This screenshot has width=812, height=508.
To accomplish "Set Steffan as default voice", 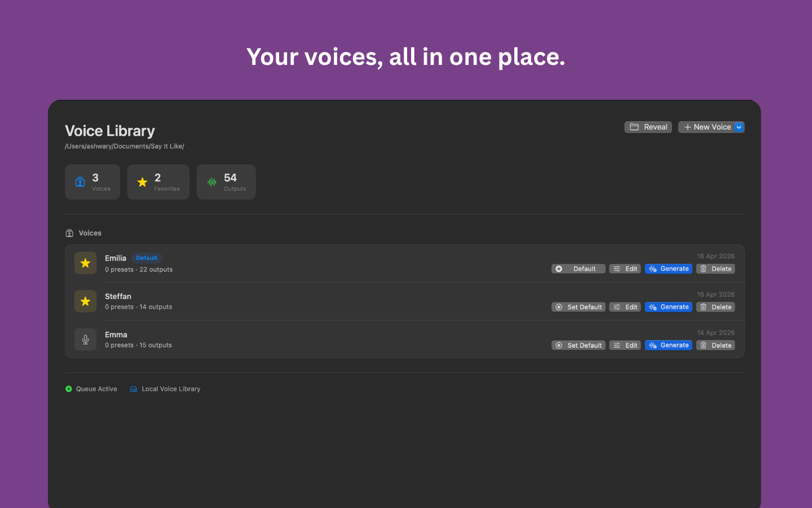I will (x=579, y=307).
